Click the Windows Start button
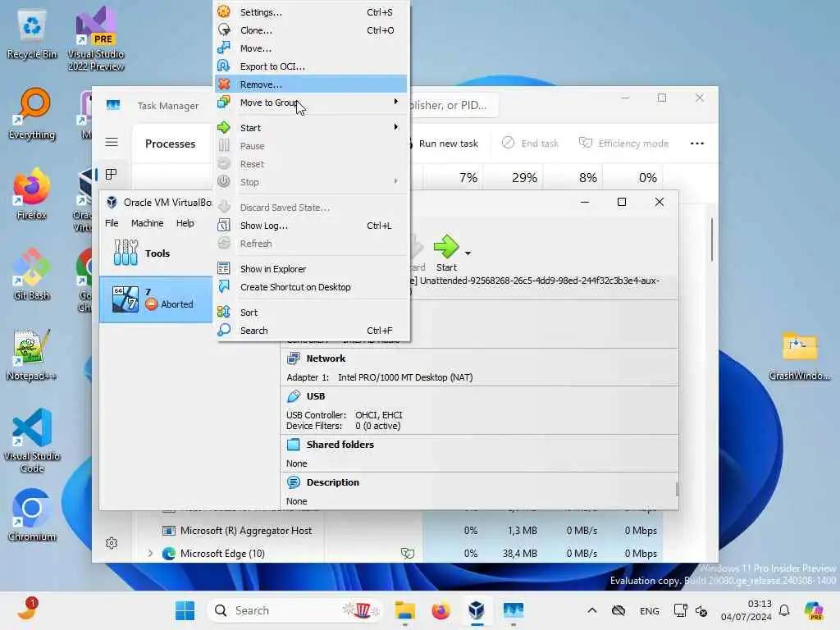 click(x=185, y=610)
